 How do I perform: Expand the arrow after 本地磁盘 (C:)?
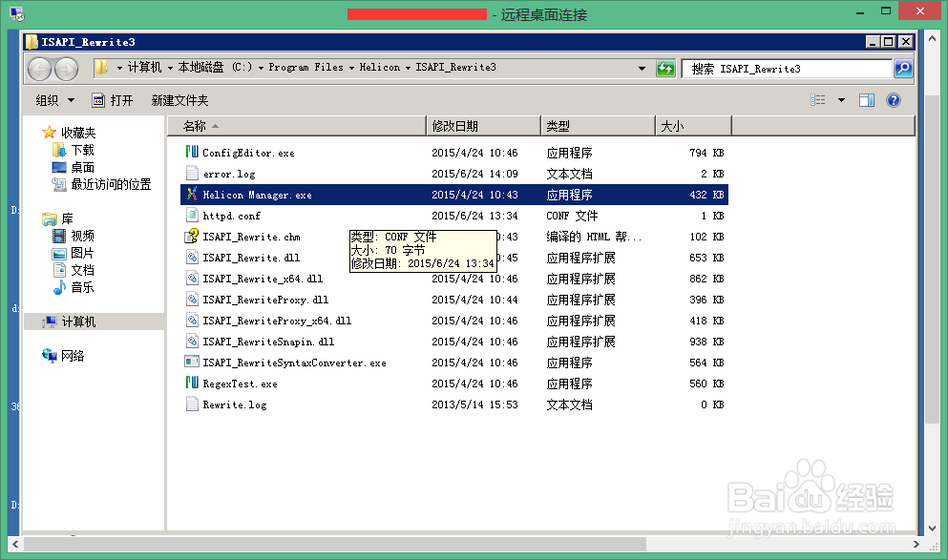click(x=262, y=68)
